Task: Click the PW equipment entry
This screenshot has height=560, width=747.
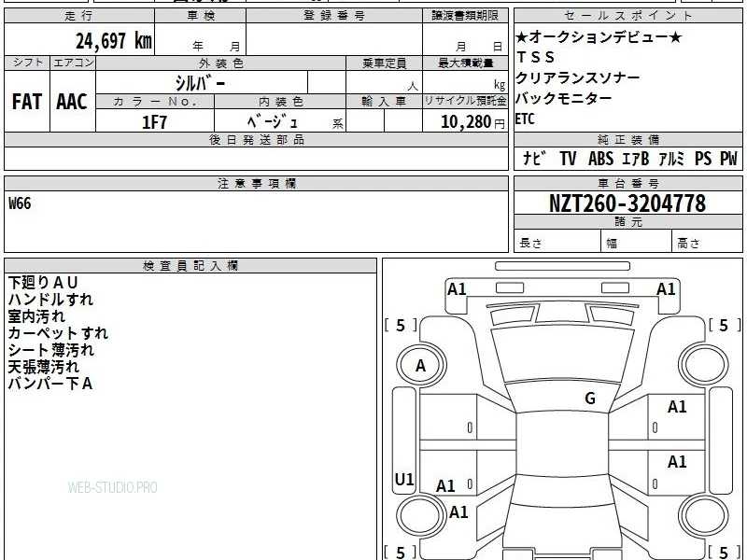Action: 728,159
